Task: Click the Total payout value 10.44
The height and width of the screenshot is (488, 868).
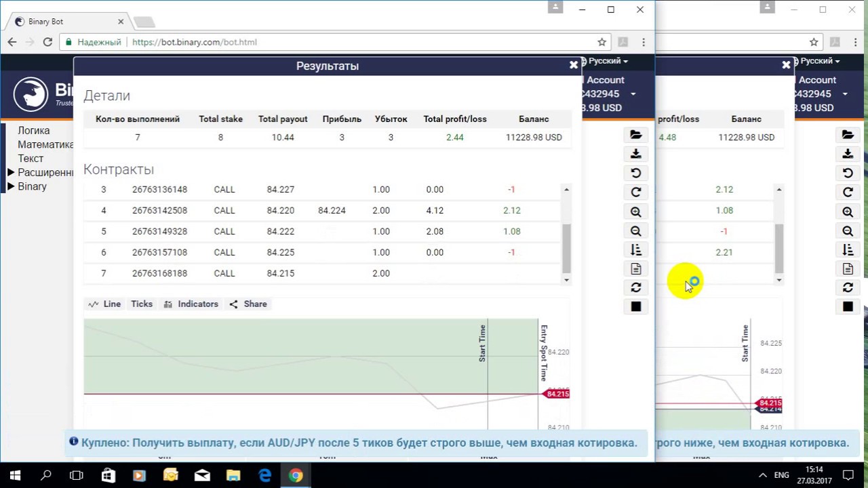Action: click(x=283, y=137)
